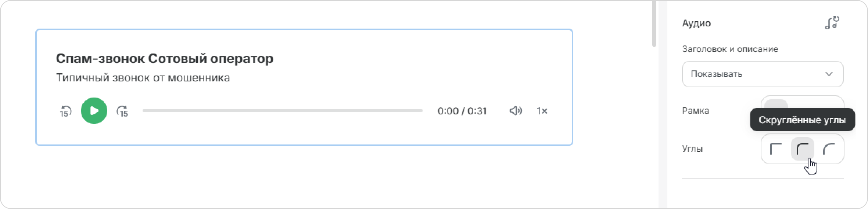
Task: Expand options with the dropdown chevron arrow
Action: coord(829,74)
